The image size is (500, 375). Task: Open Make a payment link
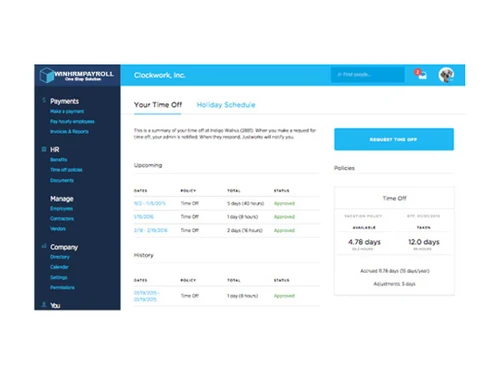(67, 111)
